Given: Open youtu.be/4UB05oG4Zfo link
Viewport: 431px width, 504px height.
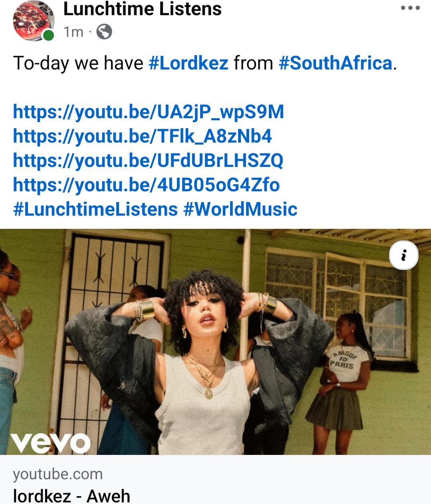Looking at the screenshot, I should click(146, 185).
